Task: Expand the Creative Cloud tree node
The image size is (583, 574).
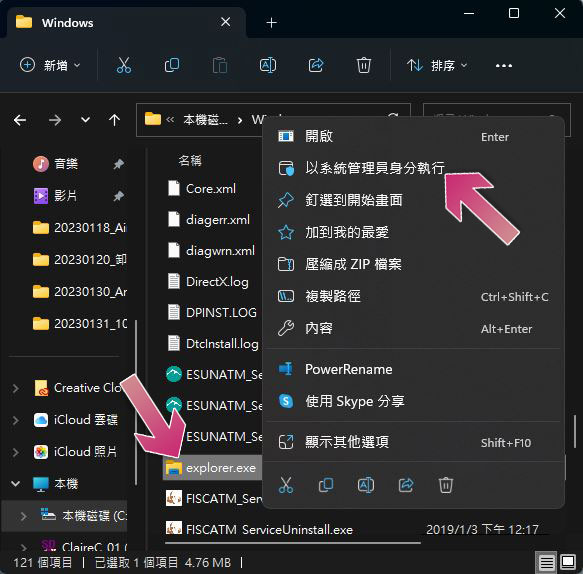Action: coord(16,388)
